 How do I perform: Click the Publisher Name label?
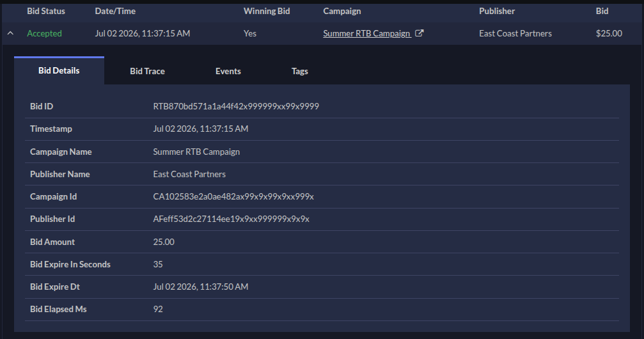(60, 174)
